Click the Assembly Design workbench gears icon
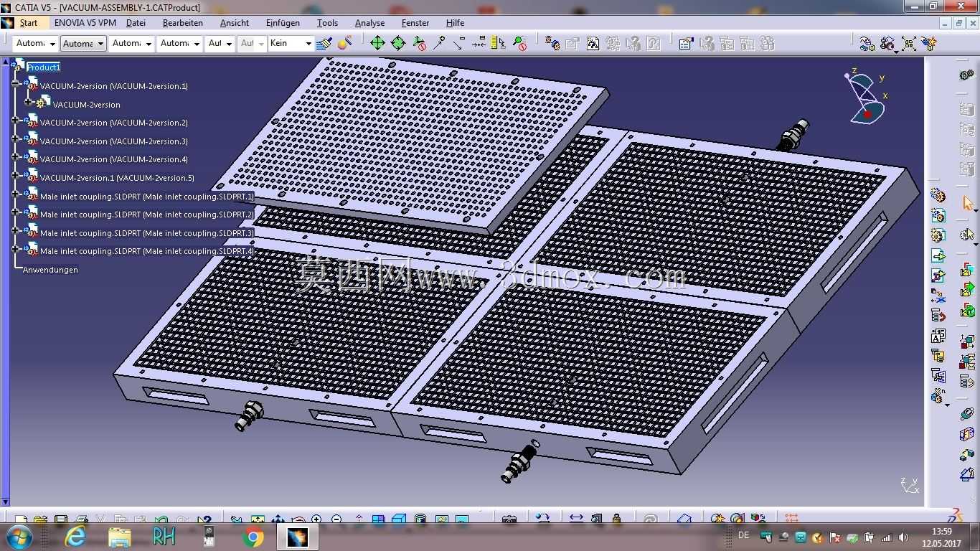 tap(967, 75)
